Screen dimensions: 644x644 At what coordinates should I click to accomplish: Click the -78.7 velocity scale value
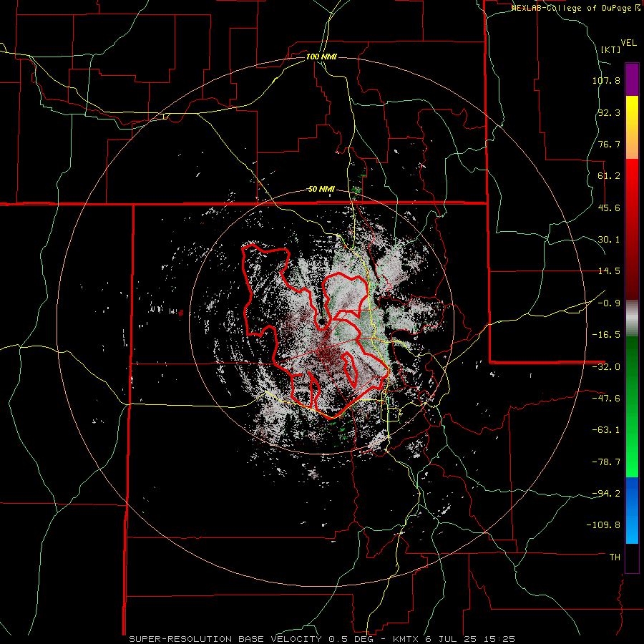pos(606,462)
